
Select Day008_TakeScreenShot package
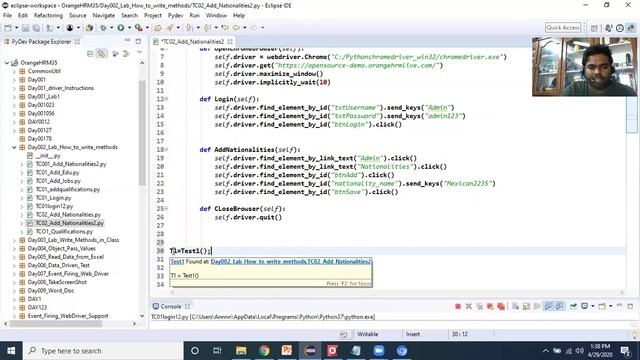pyautogui.click(x=57, y=282)
